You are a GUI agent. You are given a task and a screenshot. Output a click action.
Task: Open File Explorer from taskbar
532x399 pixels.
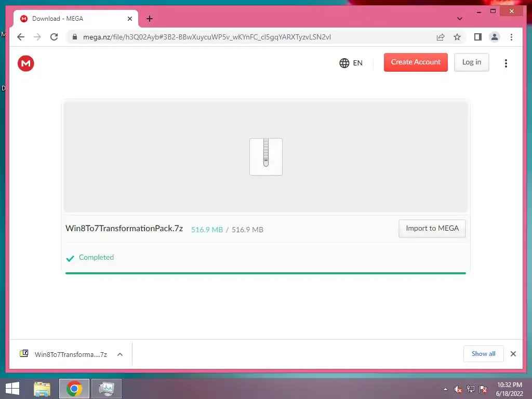click(42, 389)
